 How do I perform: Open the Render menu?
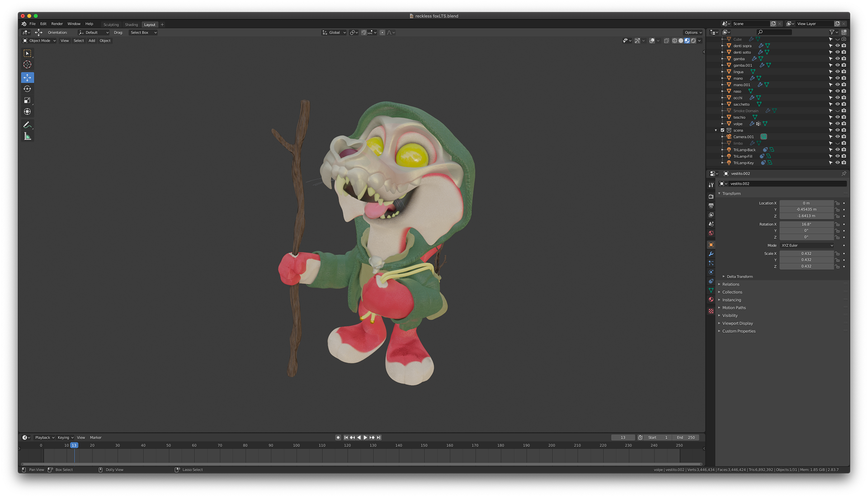[x=57, y=24]
